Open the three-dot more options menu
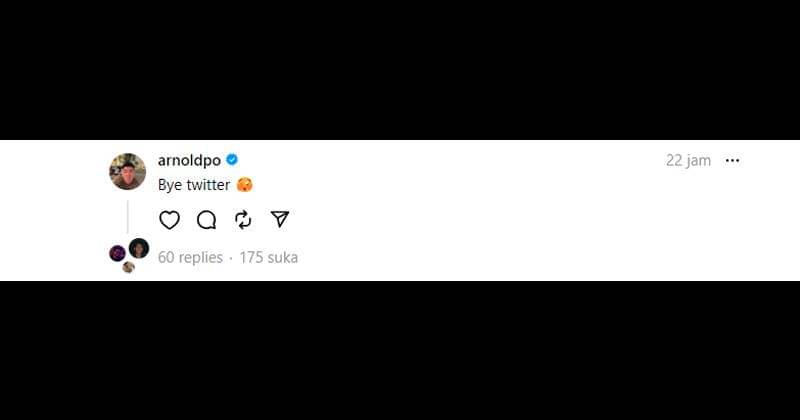Screen dimensions: 800x420 [x=732, y=161]
